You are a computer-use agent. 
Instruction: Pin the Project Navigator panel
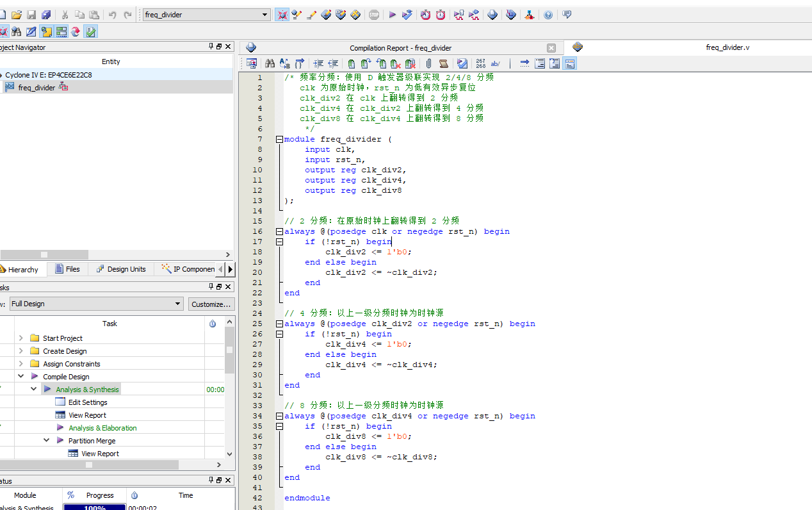click(211, 47)
